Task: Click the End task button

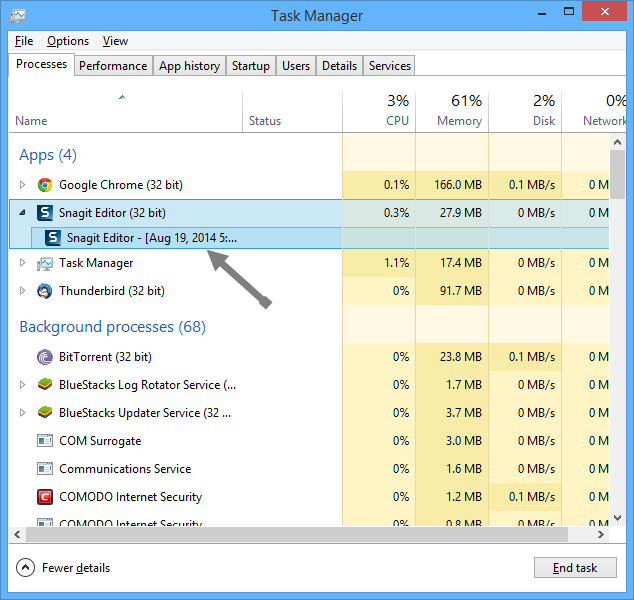Action: point(575,568)
